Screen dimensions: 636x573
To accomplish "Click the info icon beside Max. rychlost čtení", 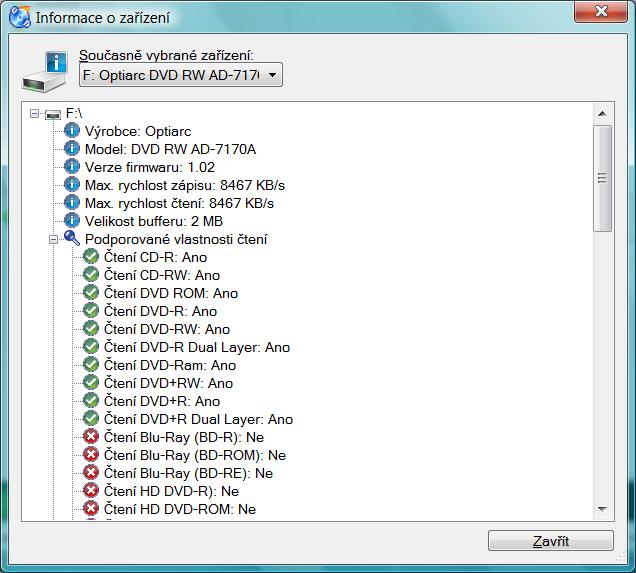I will coord(72,202).
